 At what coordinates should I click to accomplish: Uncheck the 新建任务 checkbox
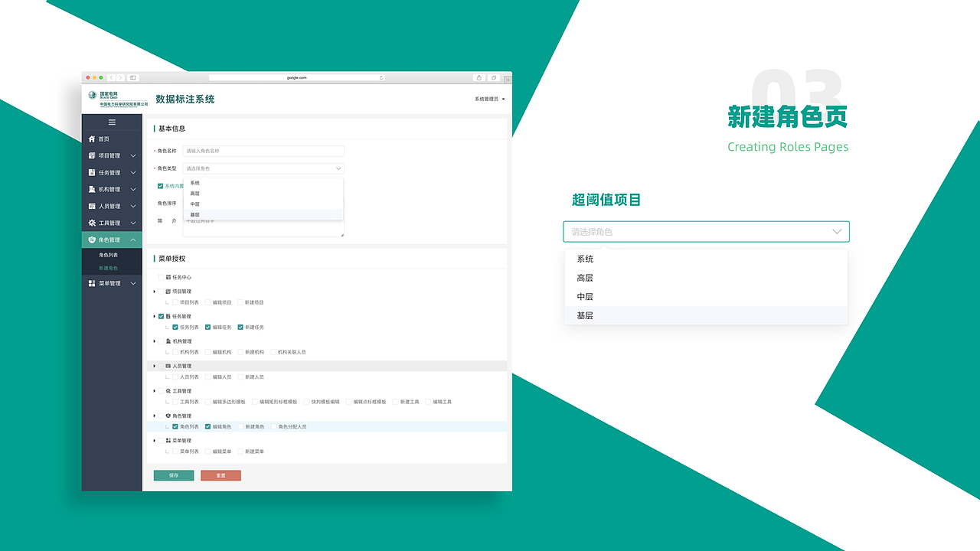[240, 327]
